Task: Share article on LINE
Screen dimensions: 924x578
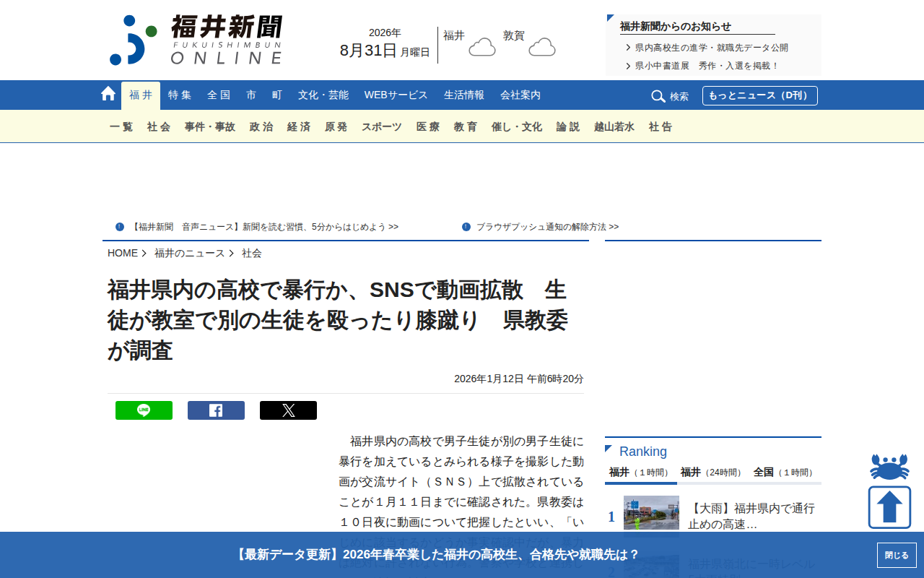Action: 144,410
